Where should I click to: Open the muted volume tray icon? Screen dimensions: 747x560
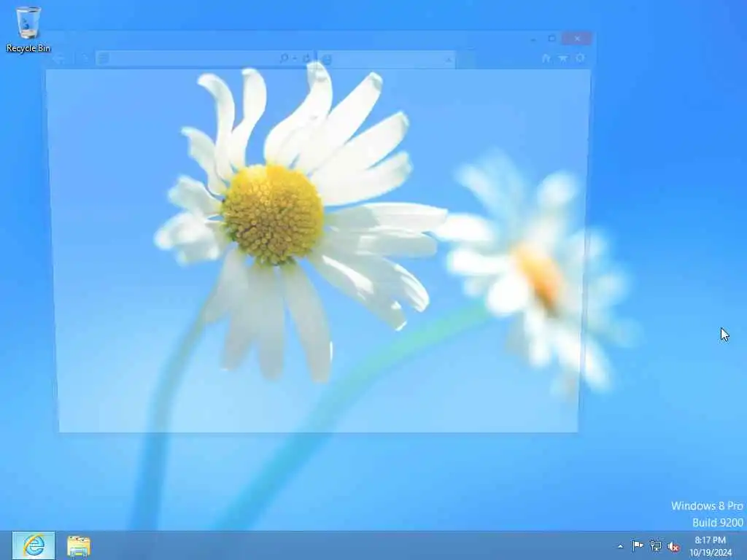673,546
